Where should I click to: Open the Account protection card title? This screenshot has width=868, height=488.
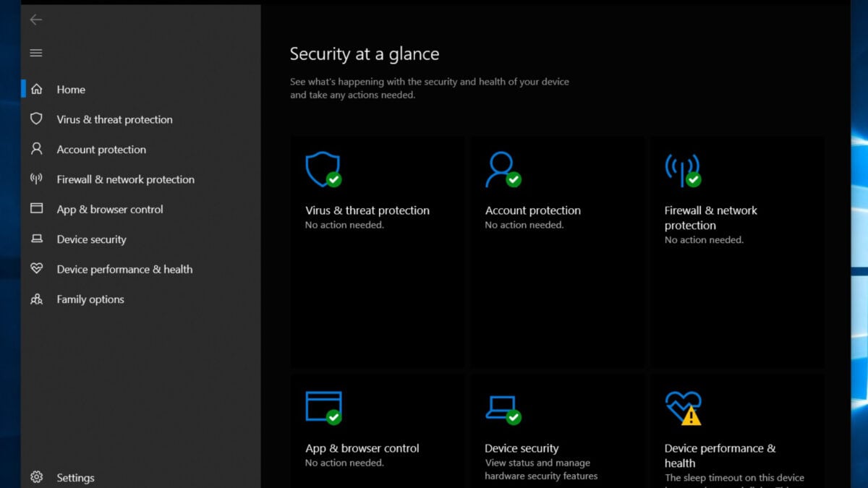coord(533,210)
